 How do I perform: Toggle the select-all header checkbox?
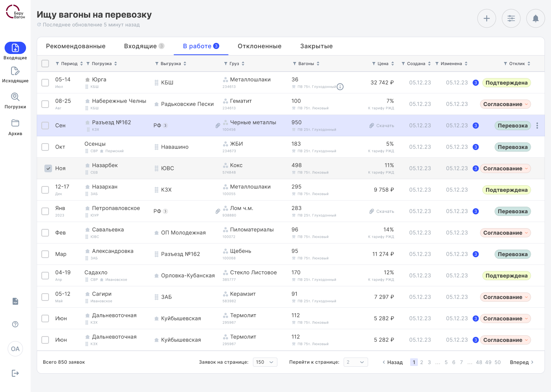(45, 64)
